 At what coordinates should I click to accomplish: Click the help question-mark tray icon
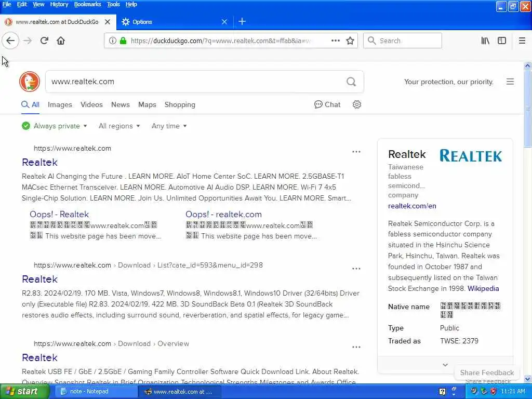(x=442, y=392)
